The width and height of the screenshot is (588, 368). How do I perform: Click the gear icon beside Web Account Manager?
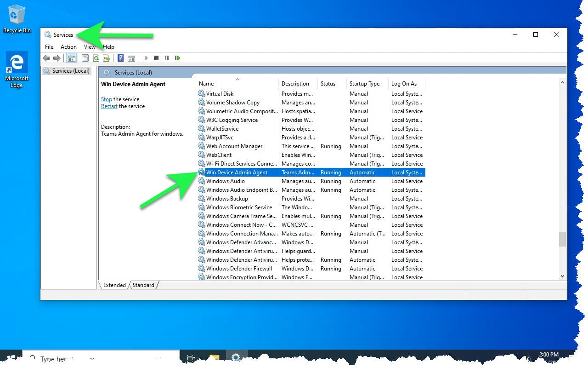point(201,146)
